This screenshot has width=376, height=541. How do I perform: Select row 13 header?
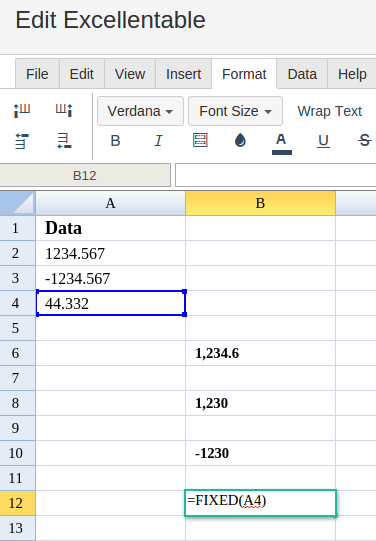pyautogui.click(x=18, y=528)
